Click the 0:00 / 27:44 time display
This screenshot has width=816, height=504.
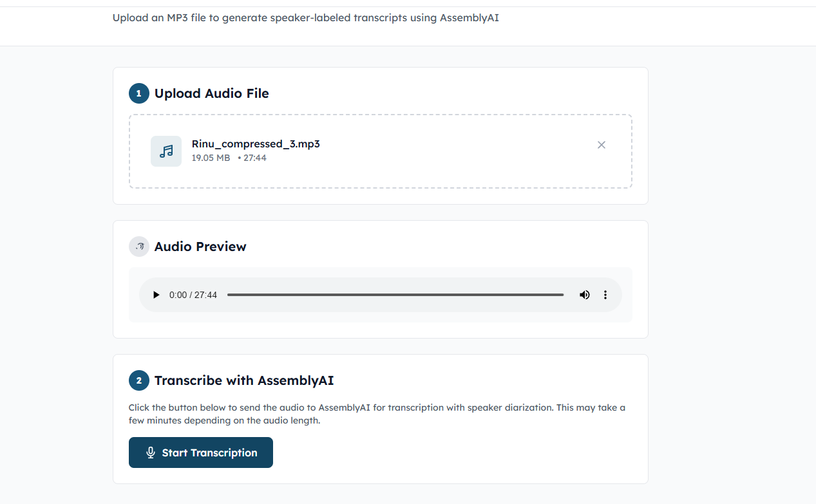click(193, 294)
